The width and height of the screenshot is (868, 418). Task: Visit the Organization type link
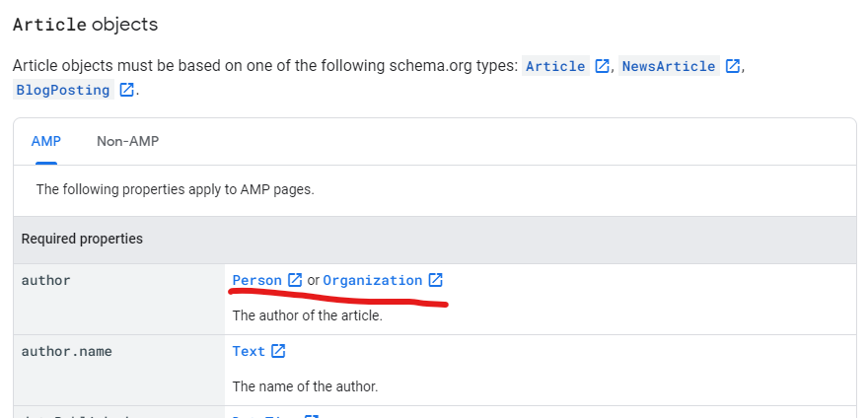[372, 280]
